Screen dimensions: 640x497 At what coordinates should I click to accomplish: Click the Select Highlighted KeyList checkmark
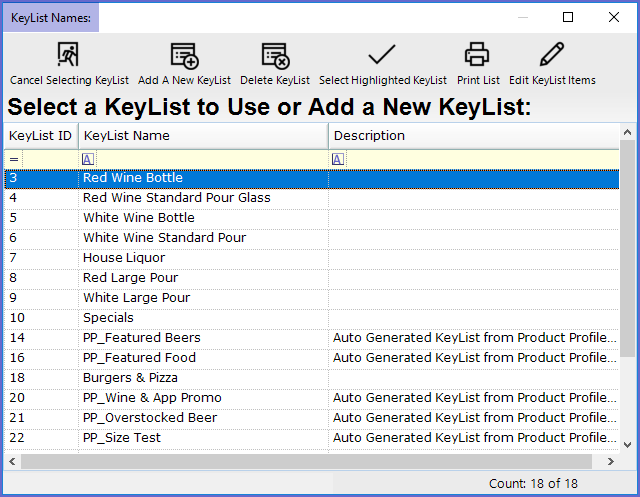click(x=382, y=55)
